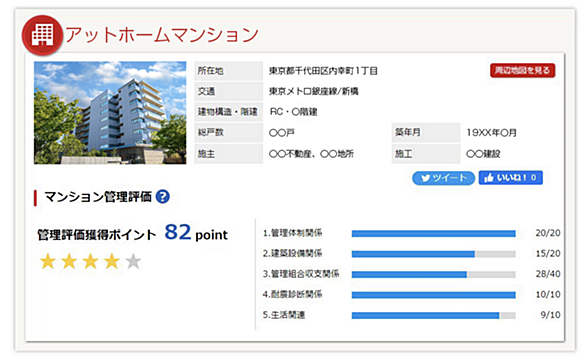Click the thumbs-up いいね! button
This screenshot has width=586, height=363.
(511, 178)
